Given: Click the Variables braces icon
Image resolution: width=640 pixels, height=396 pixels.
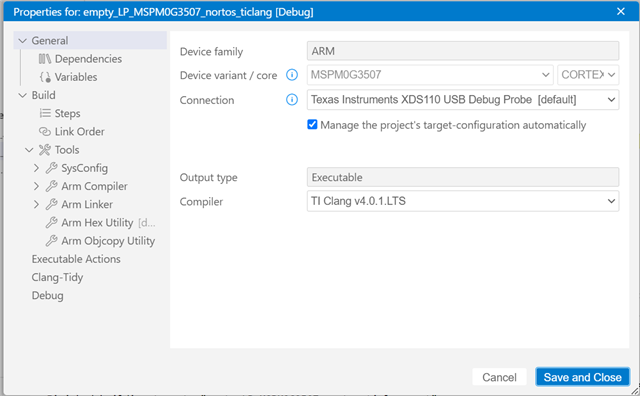Looking at the screenshot, I should coord(45,77).
